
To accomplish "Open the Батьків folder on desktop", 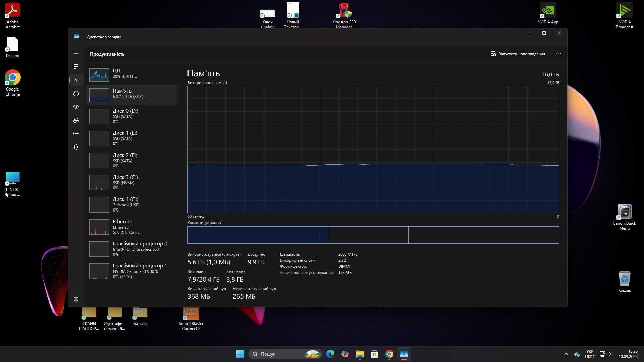I will (x=140, y=317).
